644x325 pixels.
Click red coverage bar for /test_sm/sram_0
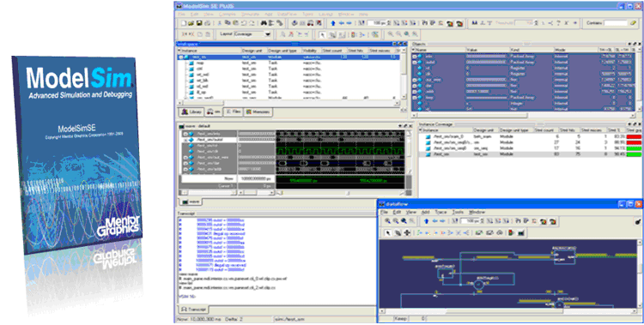pos(634,136)
